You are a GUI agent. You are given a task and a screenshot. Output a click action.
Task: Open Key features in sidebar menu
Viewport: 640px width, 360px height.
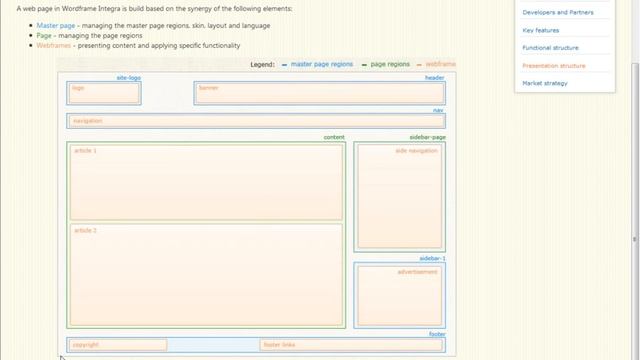coord(541,31)
